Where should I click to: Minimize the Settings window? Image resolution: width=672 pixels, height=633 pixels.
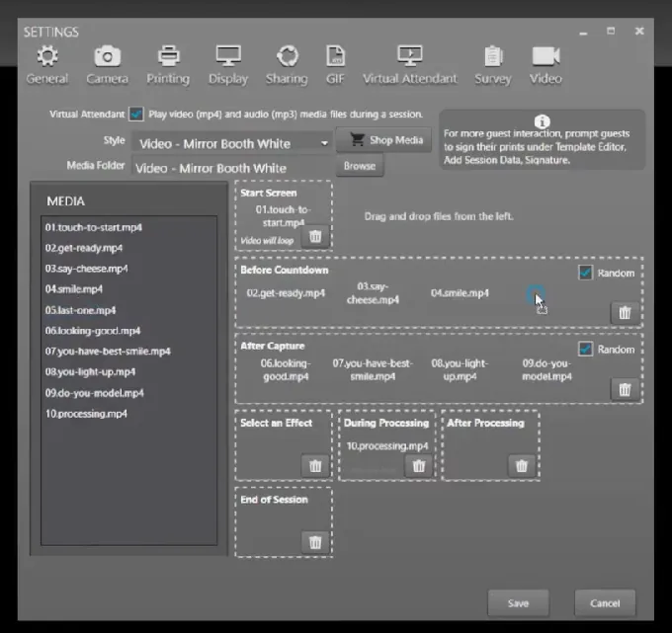point(583,33)
